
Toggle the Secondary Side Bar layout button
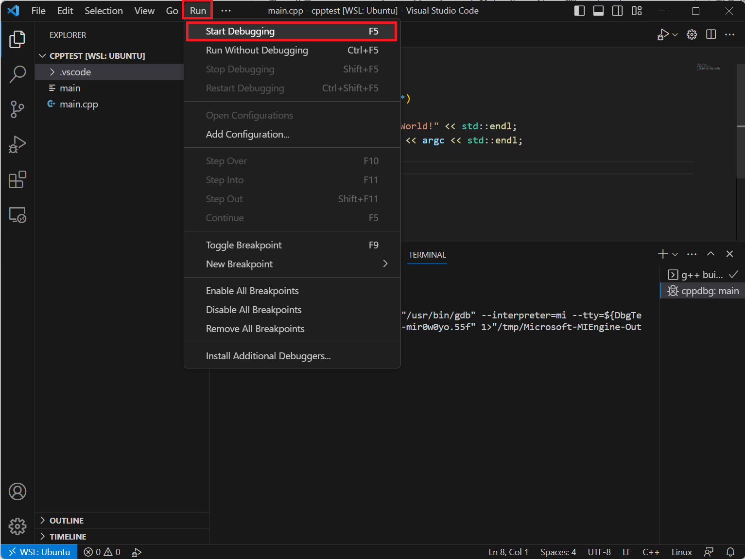[617, 11]
